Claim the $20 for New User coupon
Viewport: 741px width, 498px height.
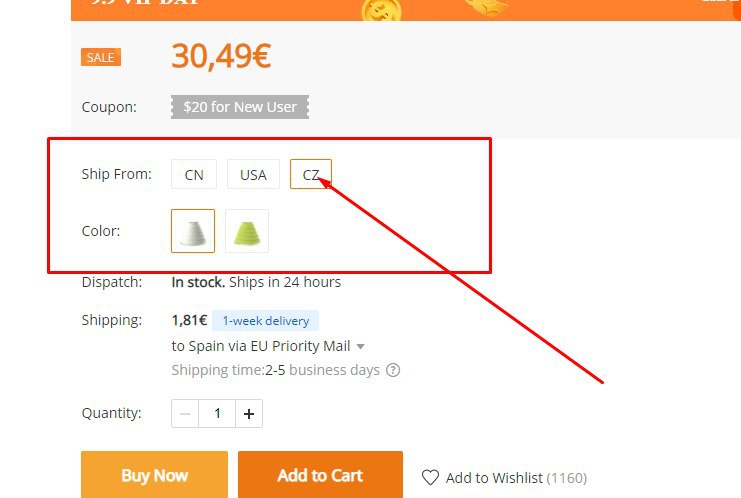(240, 107)
